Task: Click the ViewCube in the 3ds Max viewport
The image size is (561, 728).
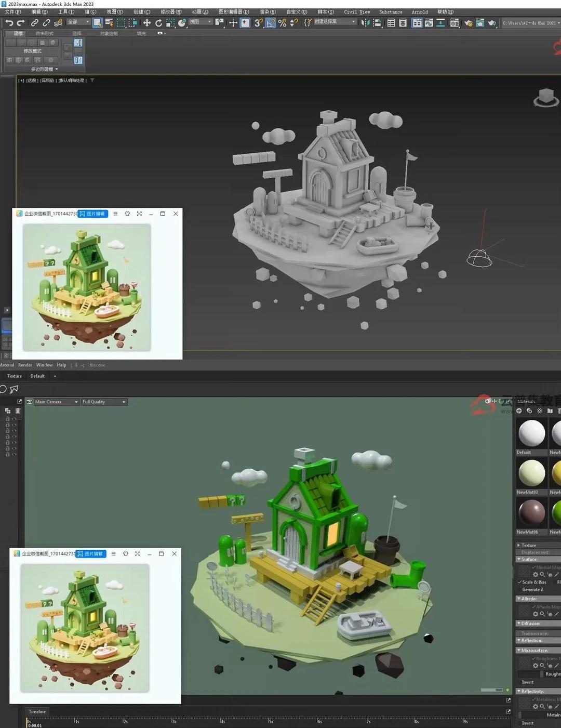Action: click(546, 97)
